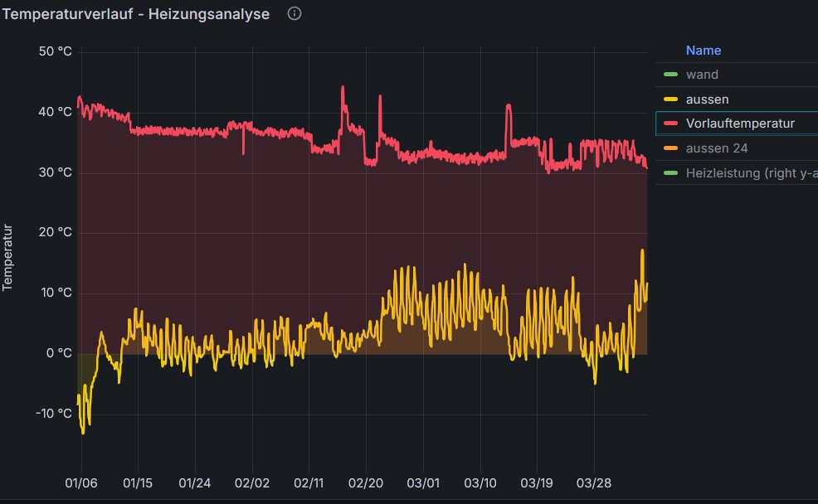Image resolution: width=818 pixels, height=504 pixels.
Task: Open color picker for Vorlauftemperatur red swatch
Action: [x=670, y=124]
